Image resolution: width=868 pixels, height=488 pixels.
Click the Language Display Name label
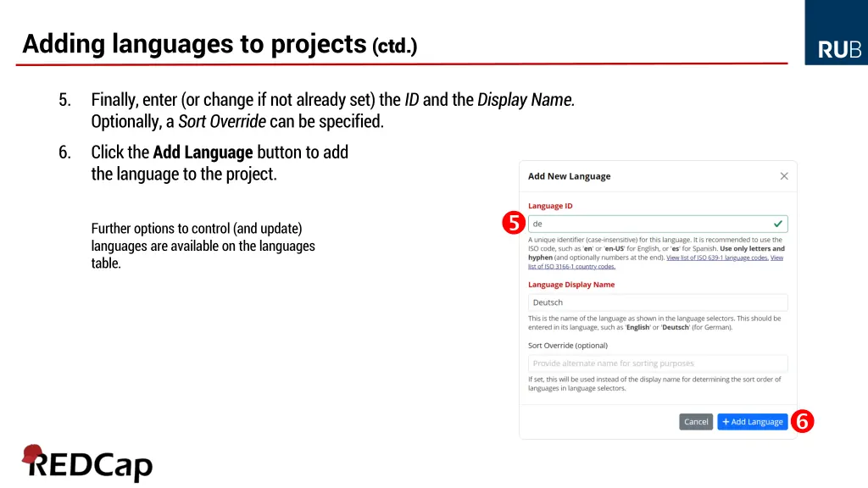(571, 285)
